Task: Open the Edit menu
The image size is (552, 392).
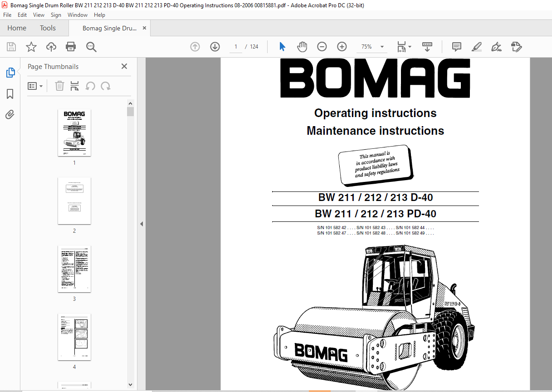Action: click(x=22, y=15)
